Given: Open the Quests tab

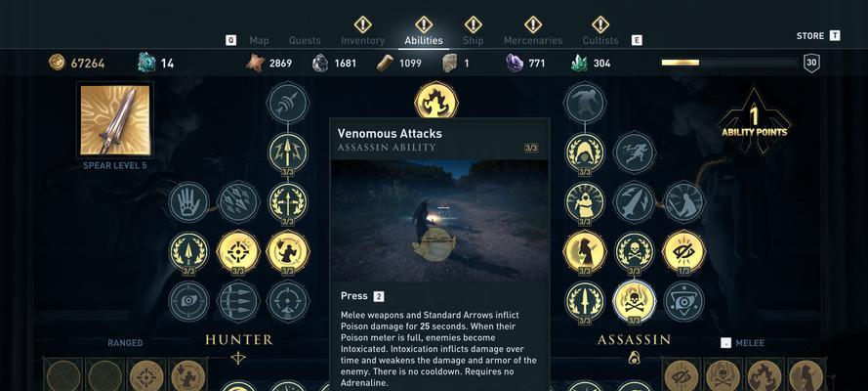Looking at the screenshot, I should [x=305, y=40].
